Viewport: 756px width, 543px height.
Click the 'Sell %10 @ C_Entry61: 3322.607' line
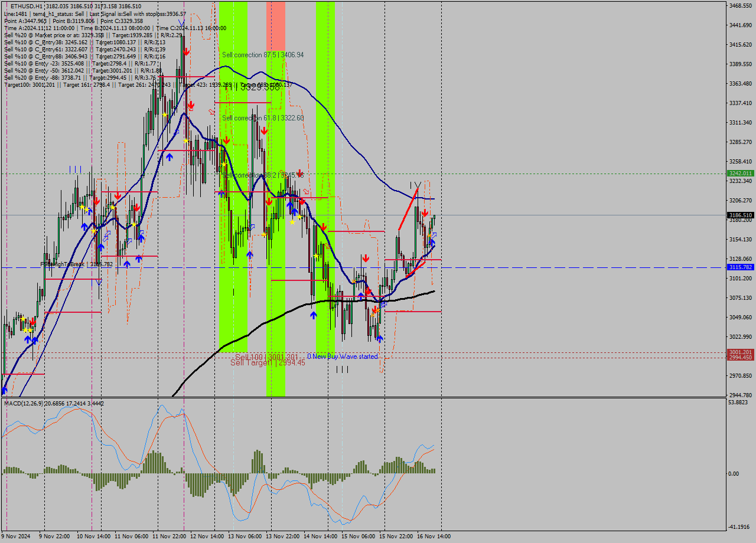click(x=85, y=49)
